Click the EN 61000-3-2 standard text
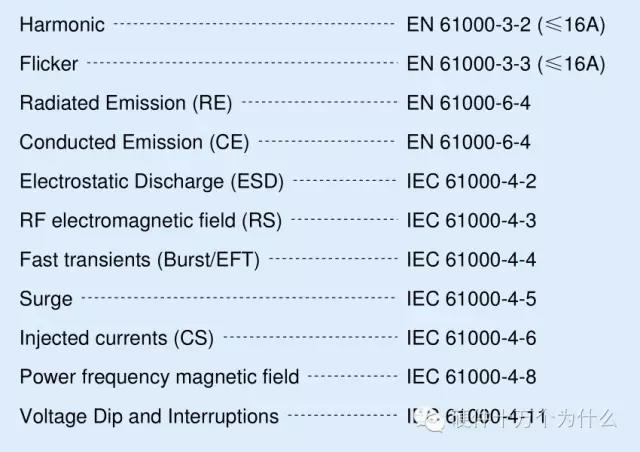Screen dimensions: 640x452 506,24
